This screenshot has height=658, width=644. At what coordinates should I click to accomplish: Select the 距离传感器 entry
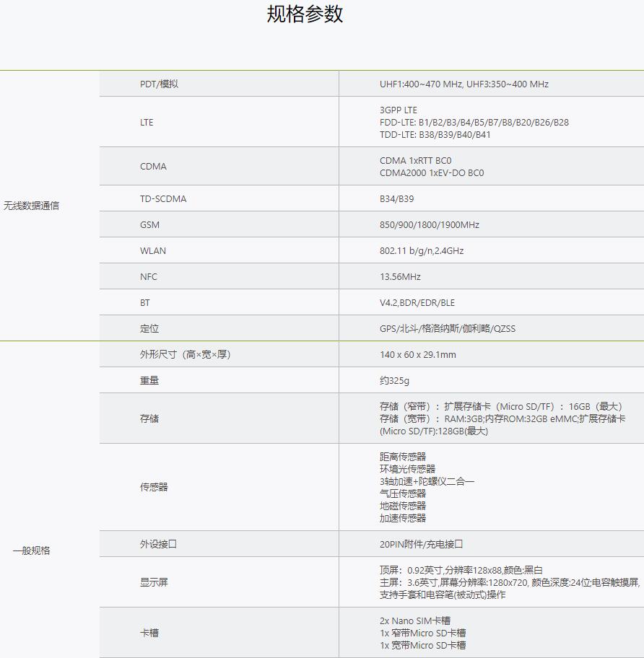(x=403, y=456)
